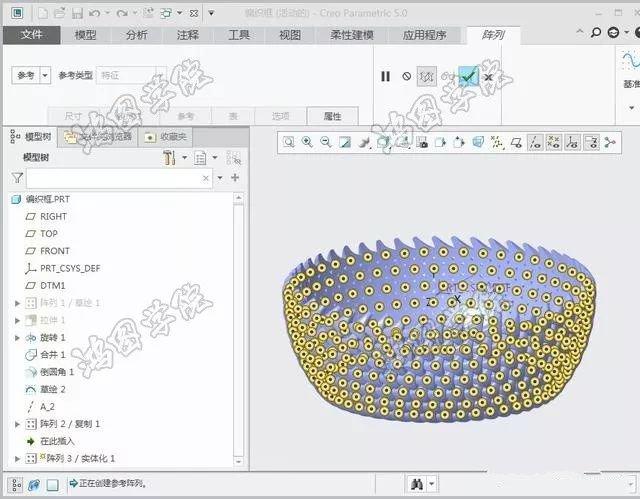The height and width of the screenshot is (499, 640).
Task: Open the 模型 ribbon tab
Action: coord(86,35)
